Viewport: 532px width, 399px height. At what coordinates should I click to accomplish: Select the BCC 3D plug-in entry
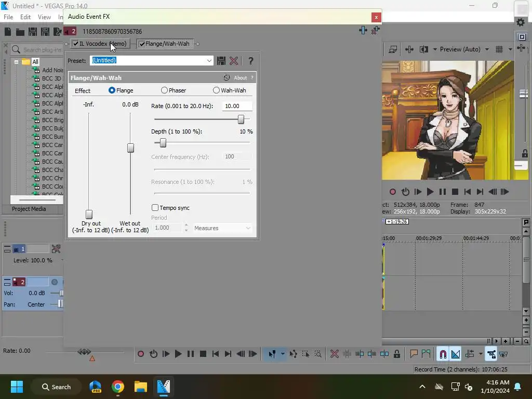pyautogui.click(x=51, y=78)
